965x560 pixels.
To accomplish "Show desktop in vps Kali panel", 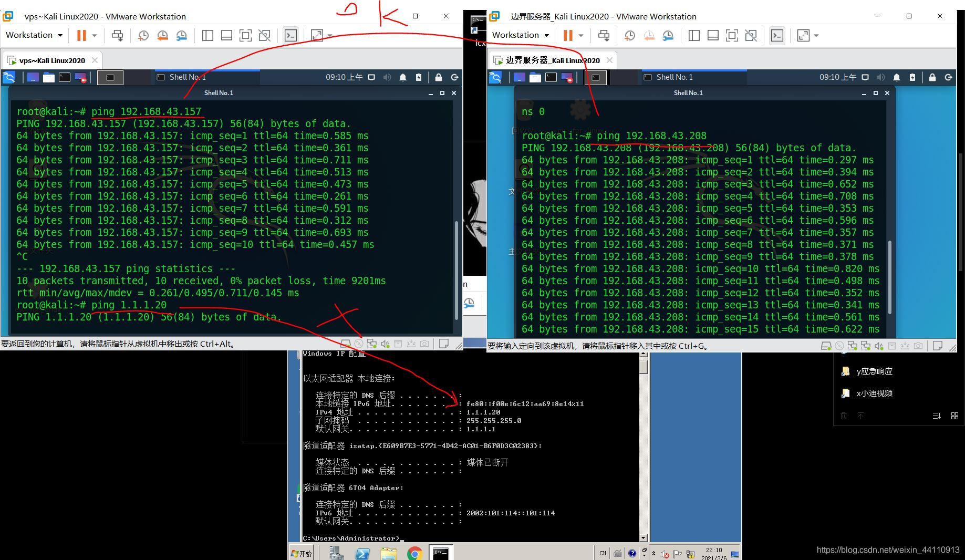I will click(x=33, y=77).
